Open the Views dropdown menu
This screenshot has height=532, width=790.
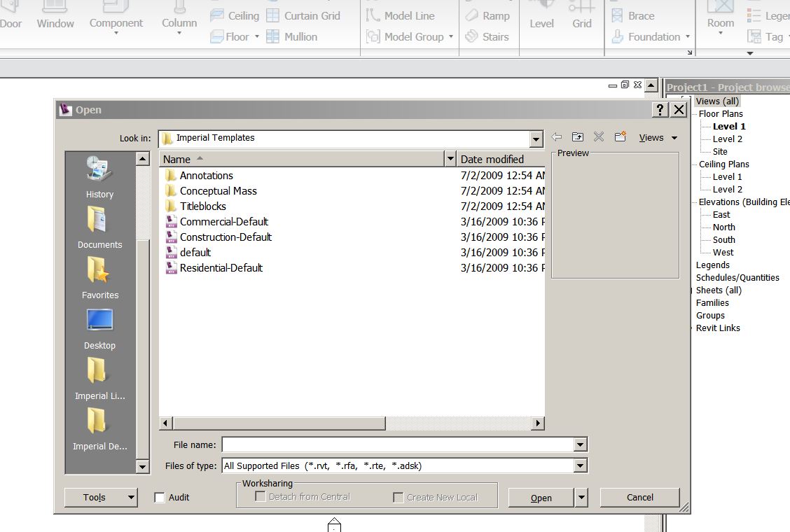coord(658,137)
